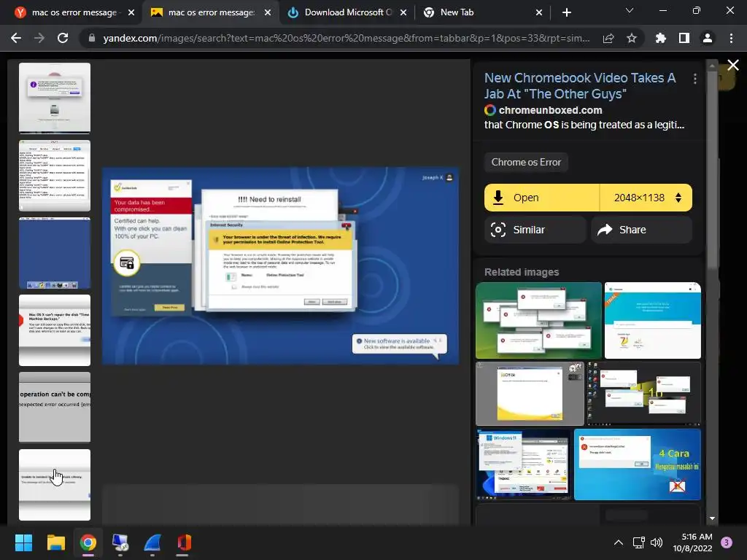Open related image with dark desktop errors
Screen dimensions: 747x560
coord(643,393)
